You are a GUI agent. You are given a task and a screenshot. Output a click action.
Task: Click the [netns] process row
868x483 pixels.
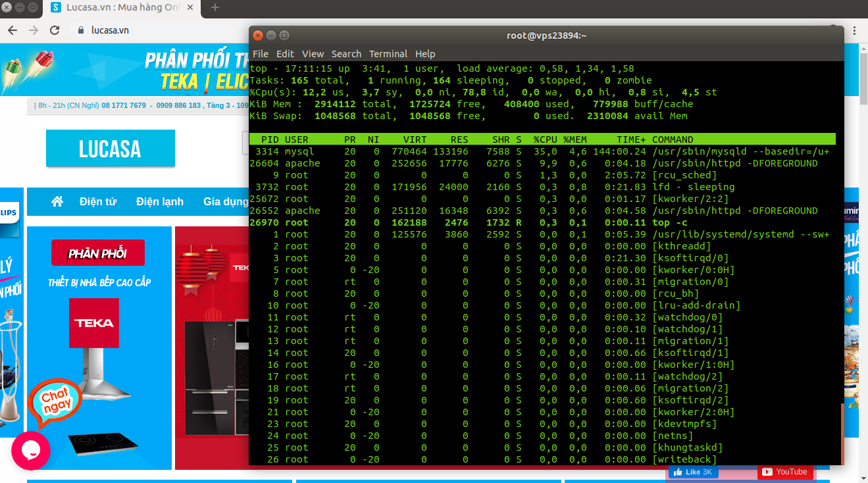pos(542,436)
